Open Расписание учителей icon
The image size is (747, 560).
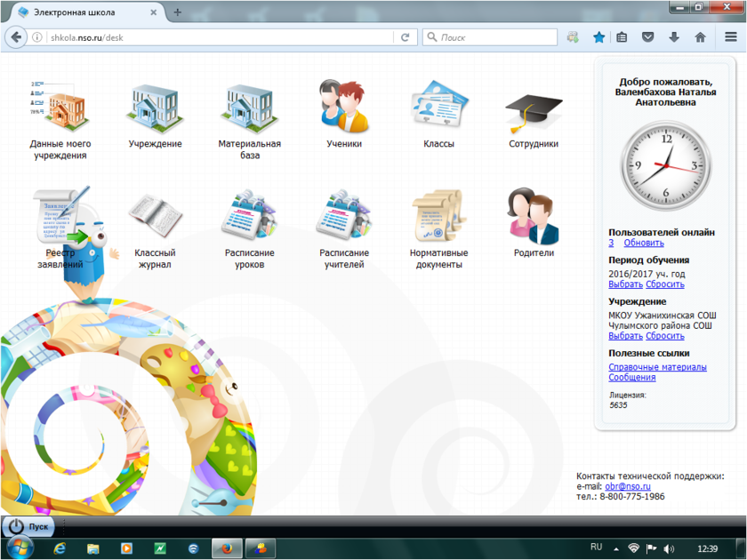pos(343,217)
